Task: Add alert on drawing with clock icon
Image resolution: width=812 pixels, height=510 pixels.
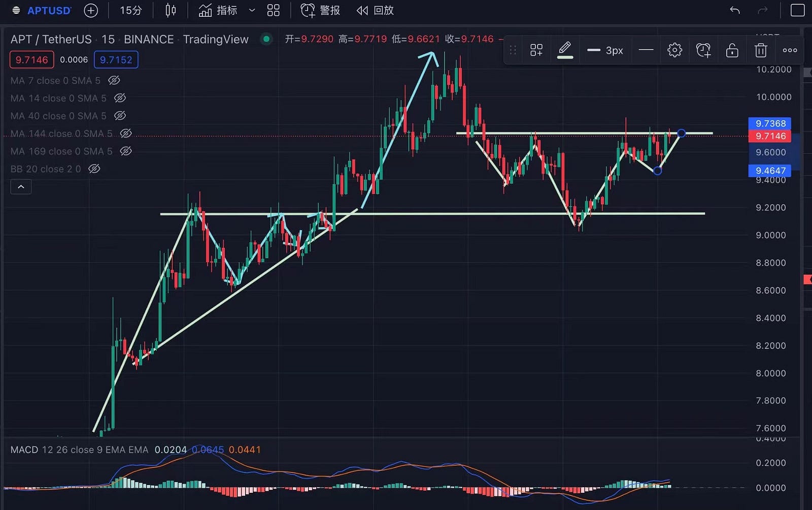Action: pos(703,50)
